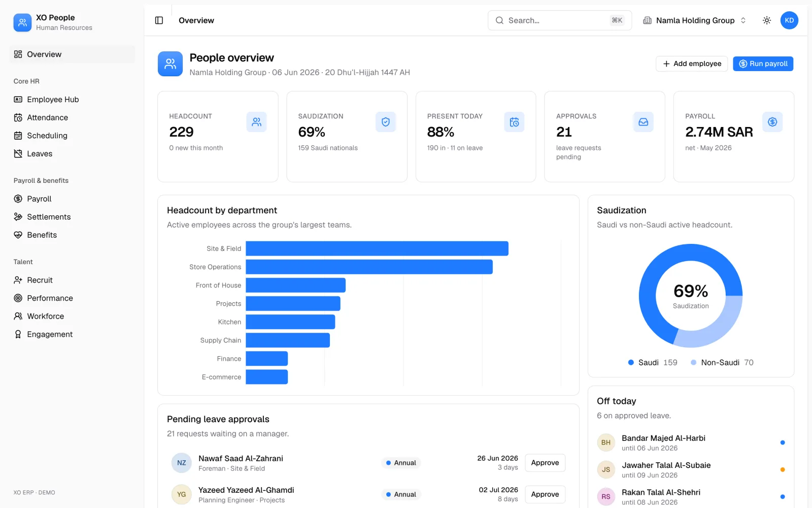
Task: Click the XO People logo icon
Action: click(x=22, y=22)
